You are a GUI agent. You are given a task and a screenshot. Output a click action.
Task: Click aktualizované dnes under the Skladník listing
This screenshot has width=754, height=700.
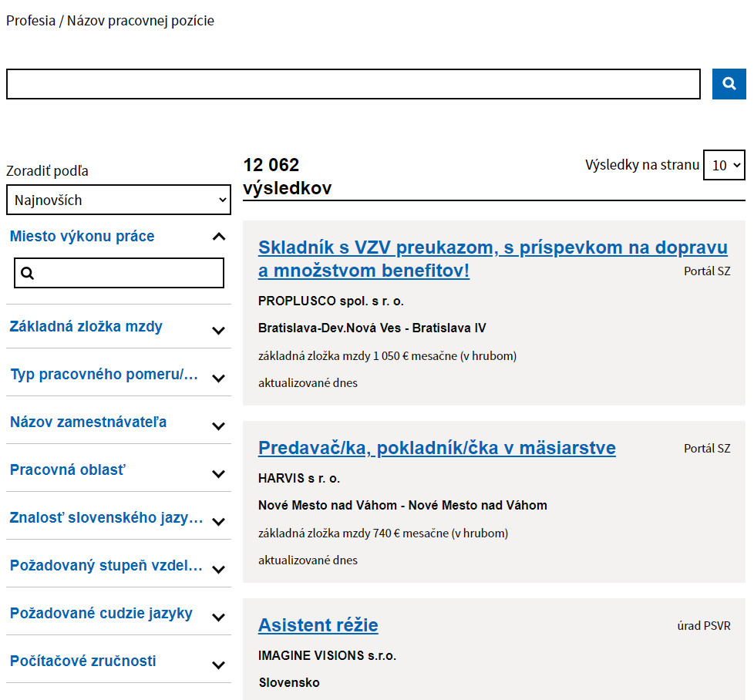[308, 382]
